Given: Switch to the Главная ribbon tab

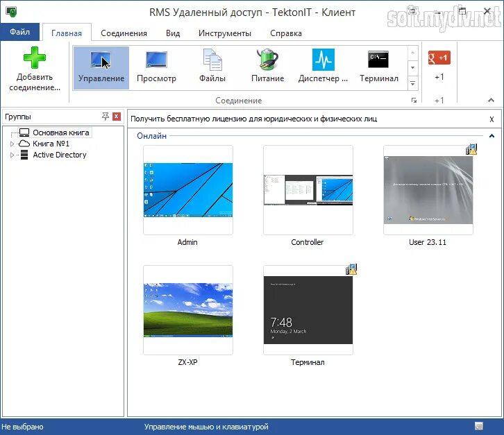Looking at the screenshot, I should coord(67,33).
